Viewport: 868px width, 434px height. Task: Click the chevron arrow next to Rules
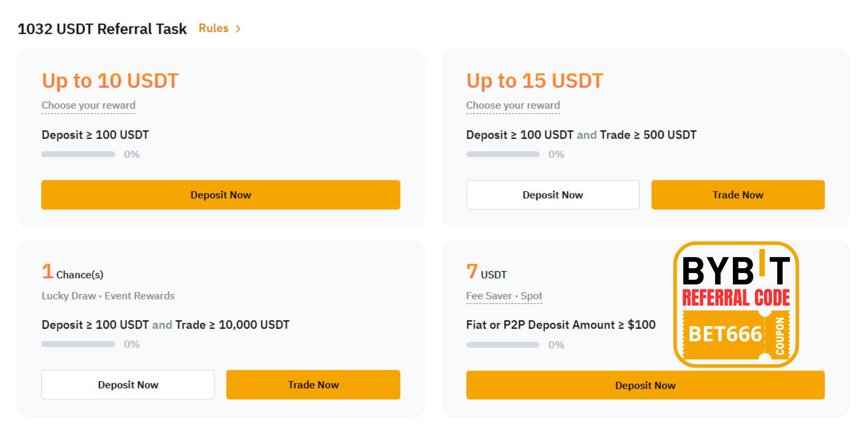(238, 29)
